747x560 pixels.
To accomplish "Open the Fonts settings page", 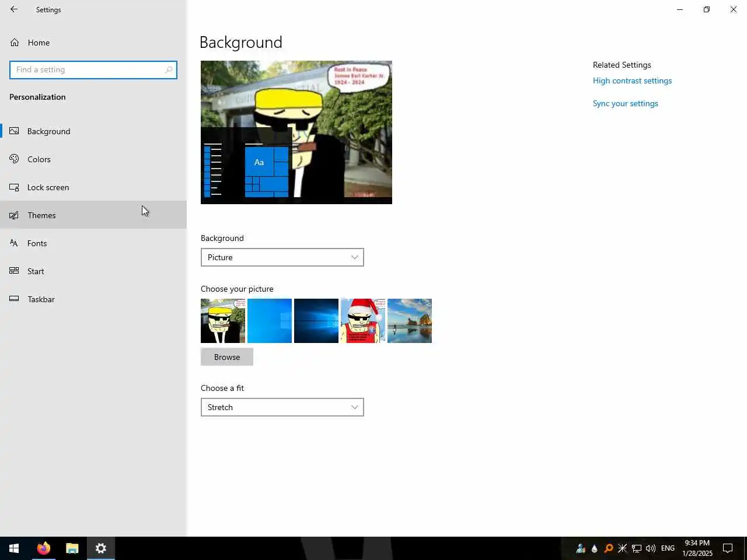I will [93, 243].
